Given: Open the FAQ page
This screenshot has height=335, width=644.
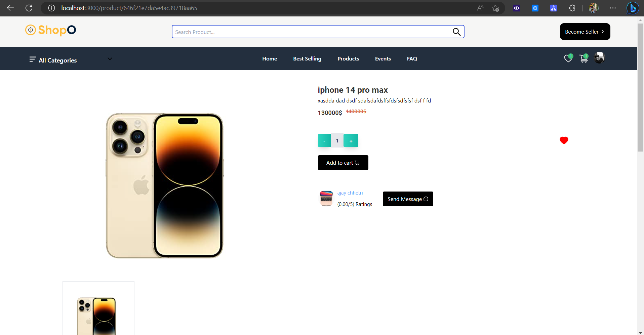Looking at the screenshot, I should coord(412,58).
